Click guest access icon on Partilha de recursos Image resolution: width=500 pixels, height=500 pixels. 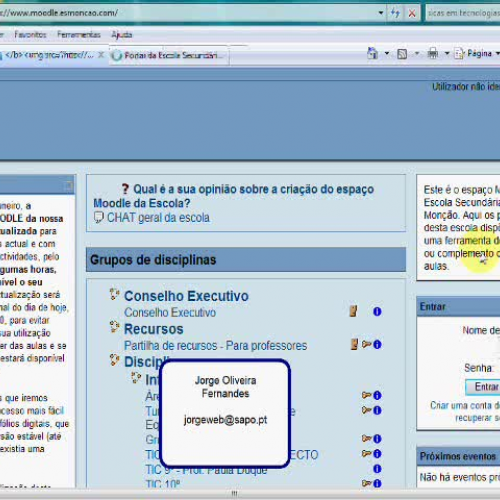click(x=354, y=344)
